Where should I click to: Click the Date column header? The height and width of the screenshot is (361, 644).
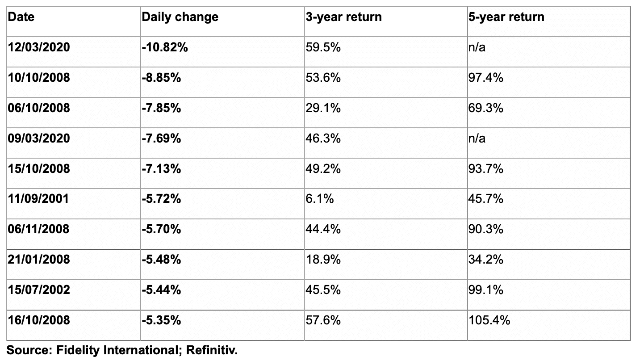74,21
